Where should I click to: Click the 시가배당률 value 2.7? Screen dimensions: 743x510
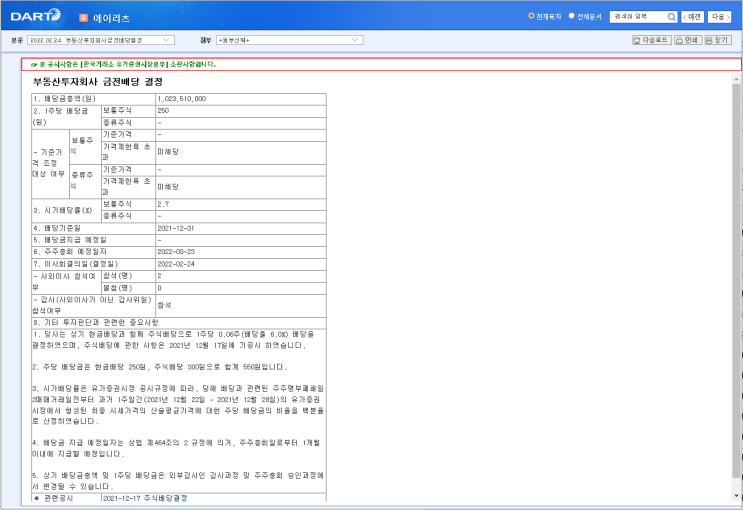(163, 204)
